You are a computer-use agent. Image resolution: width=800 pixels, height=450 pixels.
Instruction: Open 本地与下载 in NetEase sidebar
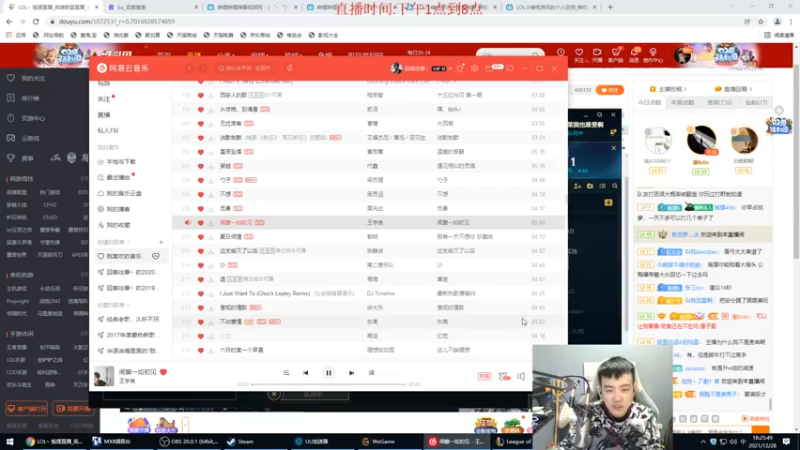click(x=116, y=162)
